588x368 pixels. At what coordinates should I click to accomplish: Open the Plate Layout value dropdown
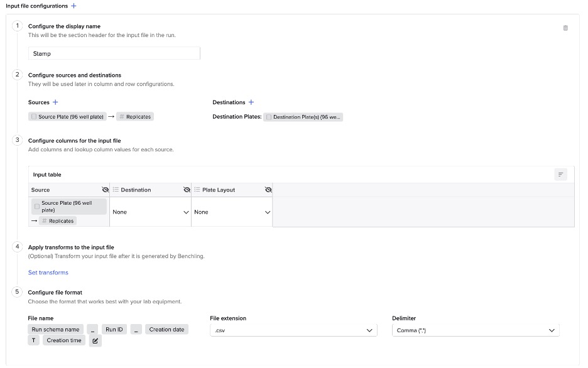coord(232,212)
